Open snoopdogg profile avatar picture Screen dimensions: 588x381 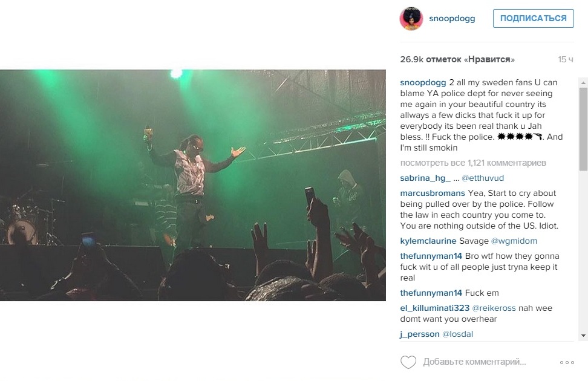pyautogui.click(x=411, y=18)
